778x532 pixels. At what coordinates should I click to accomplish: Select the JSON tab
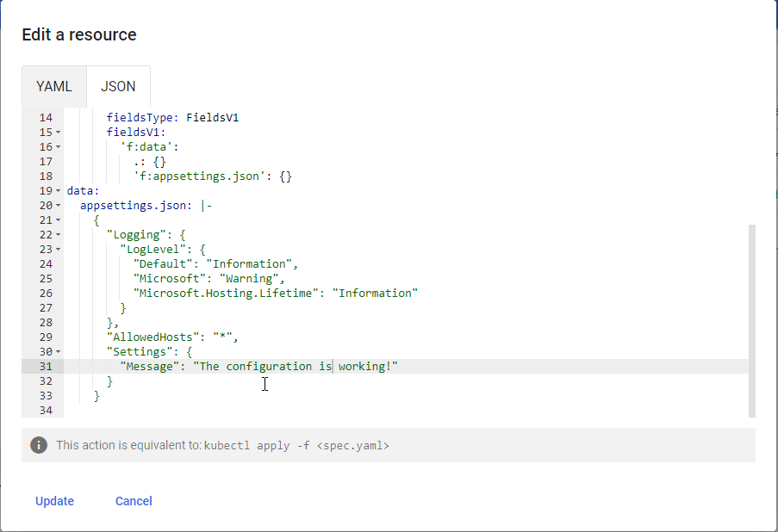click(118, 87)
